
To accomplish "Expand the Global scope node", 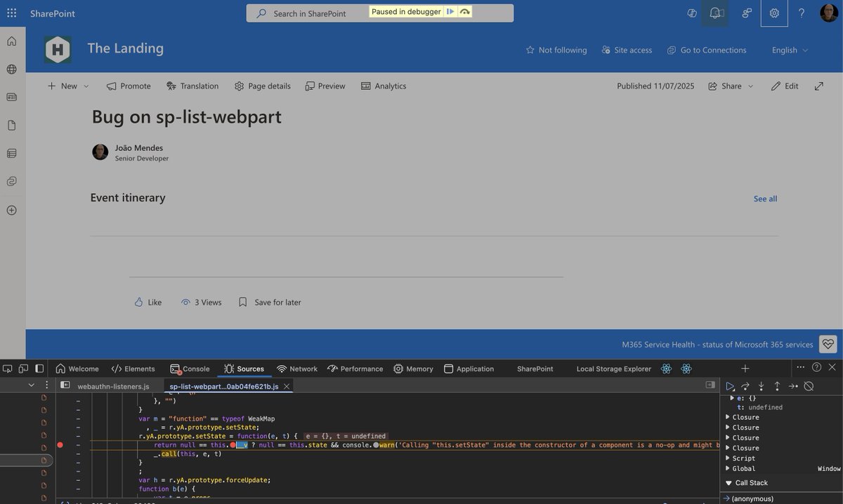I will tap(728, 468).
